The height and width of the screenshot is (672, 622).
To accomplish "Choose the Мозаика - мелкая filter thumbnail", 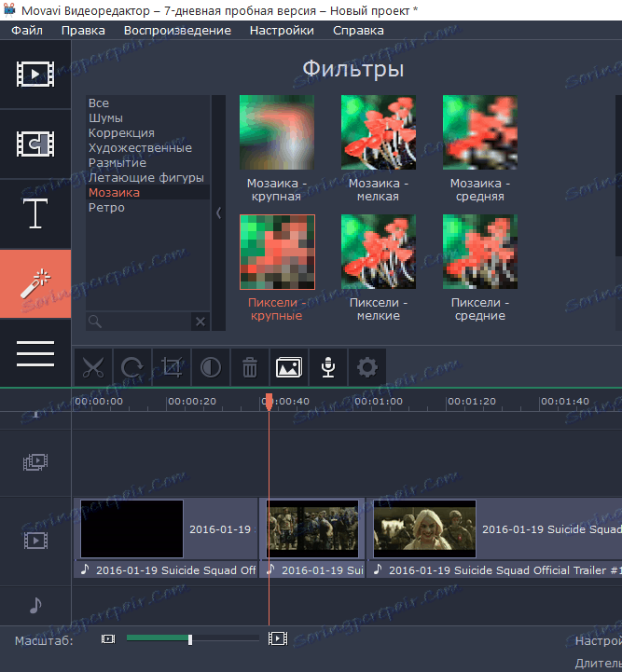I will click(x=379, y=132).
